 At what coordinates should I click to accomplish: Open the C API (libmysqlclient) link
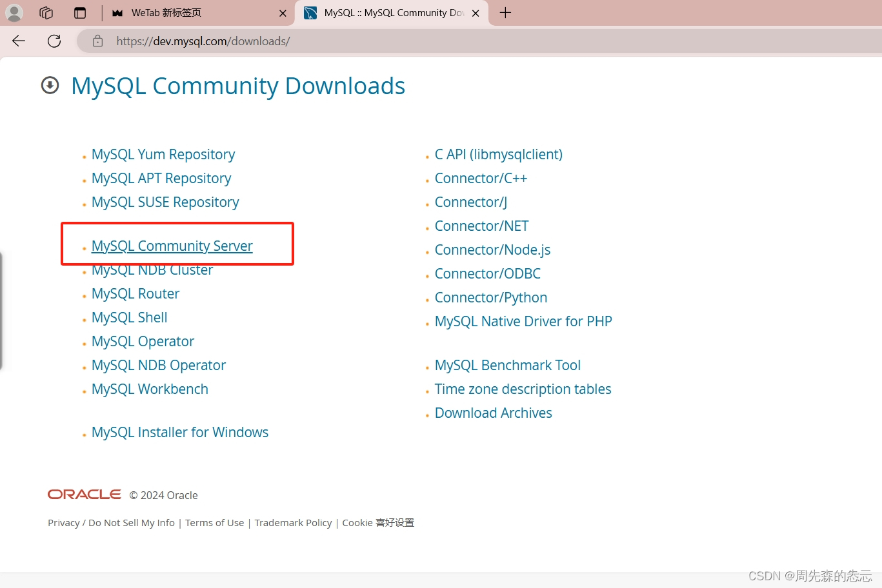tap(499, 155)
